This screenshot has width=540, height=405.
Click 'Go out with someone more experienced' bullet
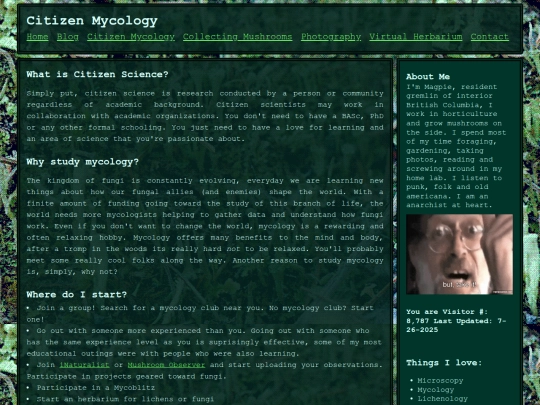point(204,342)
